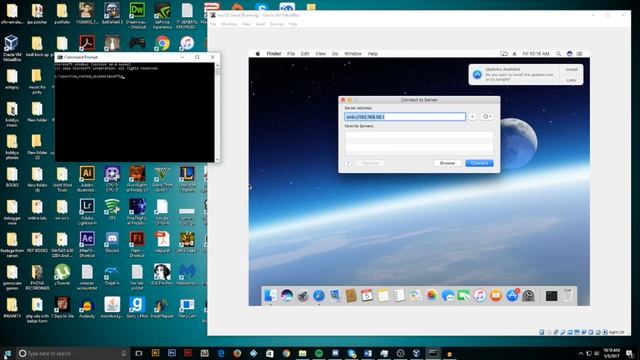Show hidden system tray icons chevron

click(581, 353)
